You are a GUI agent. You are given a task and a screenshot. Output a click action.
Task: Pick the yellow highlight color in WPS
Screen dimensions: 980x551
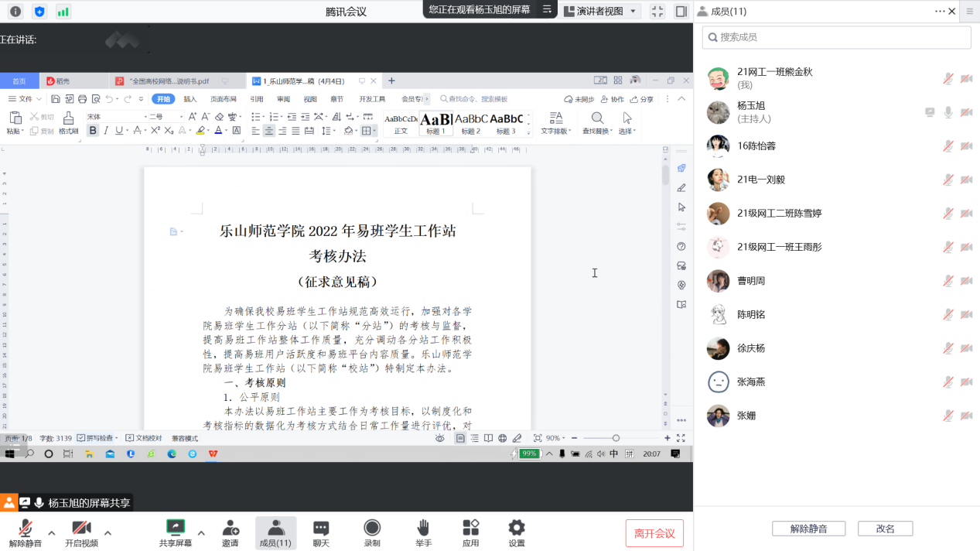(x=200, y=131)
